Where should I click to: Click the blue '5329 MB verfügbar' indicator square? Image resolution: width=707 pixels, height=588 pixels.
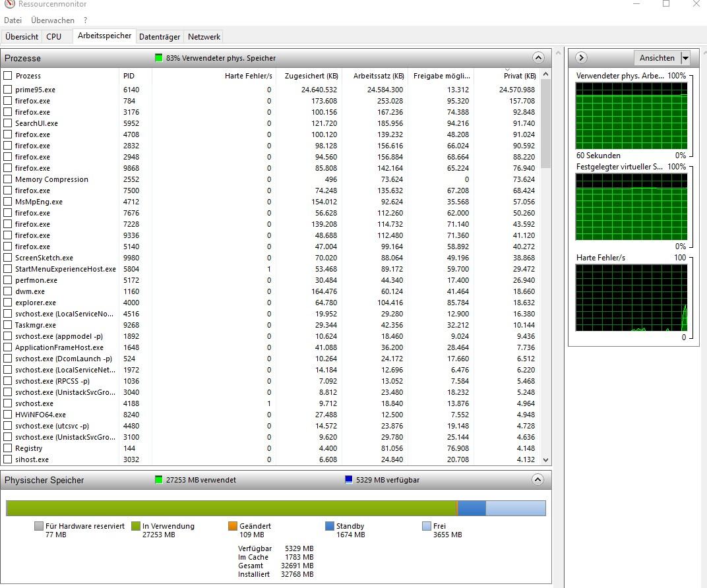(348, 479)
